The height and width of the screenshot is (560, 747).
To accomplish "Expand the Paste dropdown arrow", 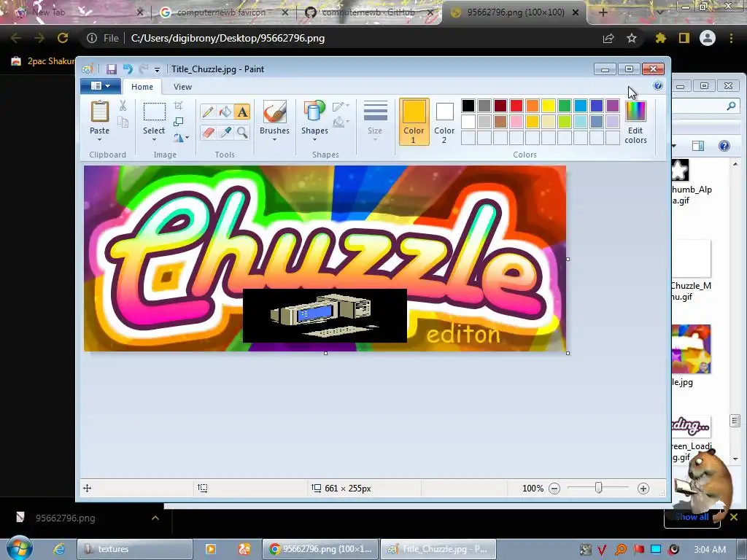I will pos(99,139).
